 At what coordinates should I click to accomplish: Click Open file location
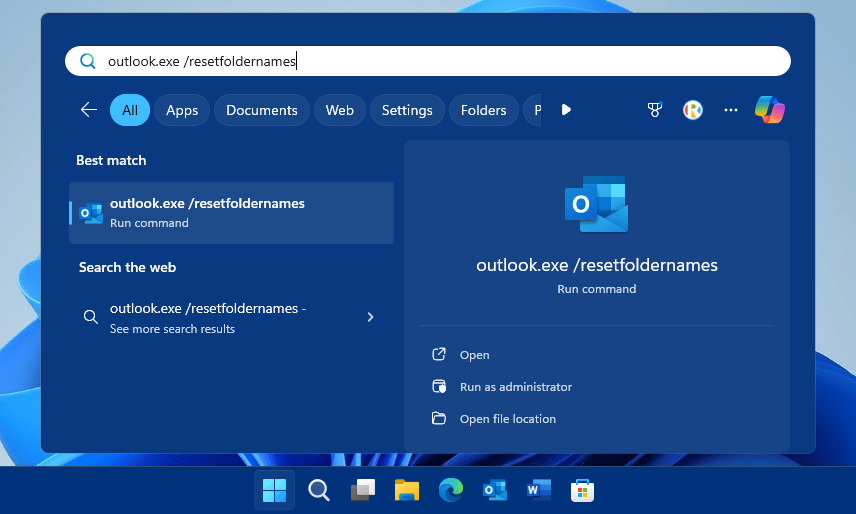tap(508, 419)
